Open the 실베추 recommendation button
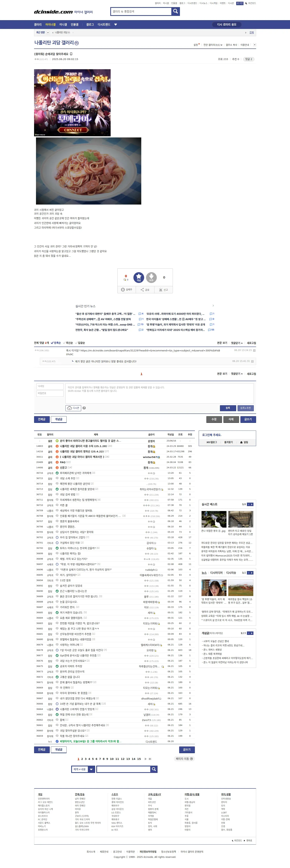Image resolution: width=290 pixels, height=868 pixels. tap(127, 290)
